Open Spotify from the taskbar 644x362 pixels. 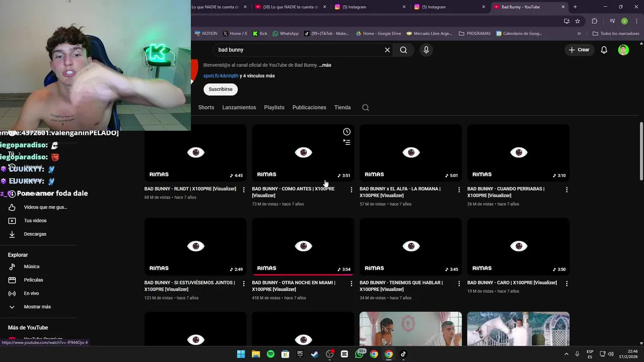(x=271, y=354)
